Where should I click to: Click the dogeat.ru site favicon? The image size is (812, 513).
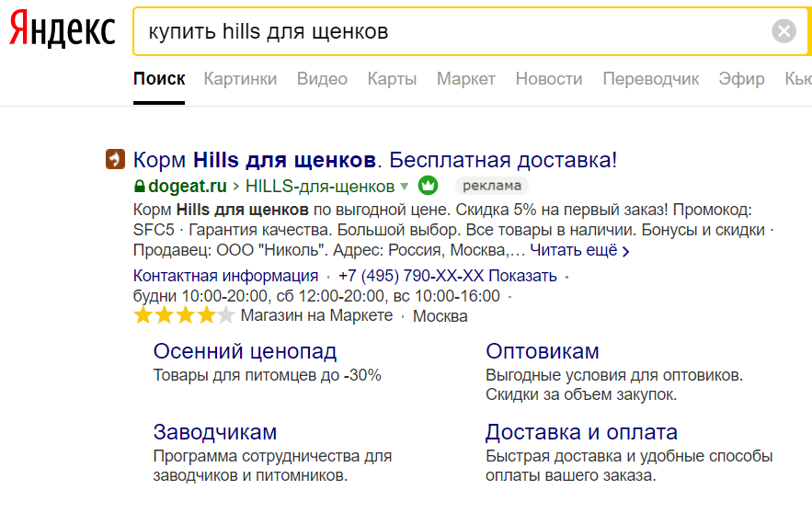click(114, 159)
